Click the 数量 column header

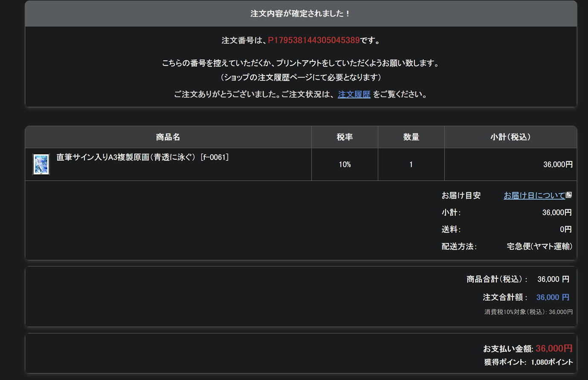click(x=411, y=137)
